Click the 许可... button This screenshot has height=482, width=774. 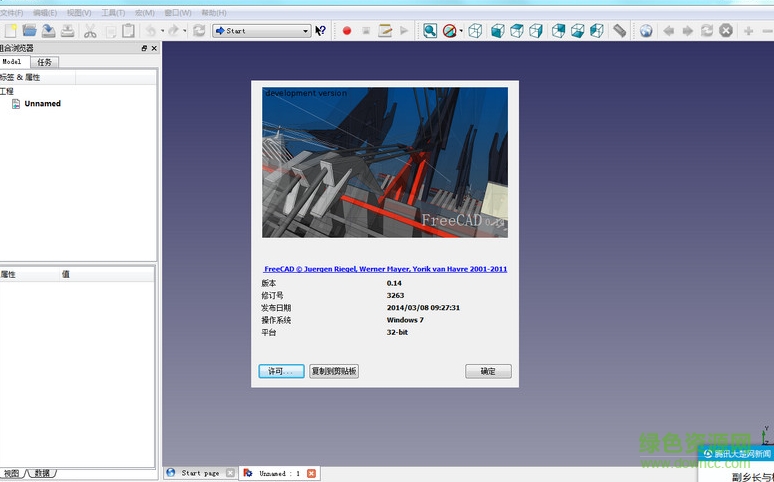pos(280,371)
